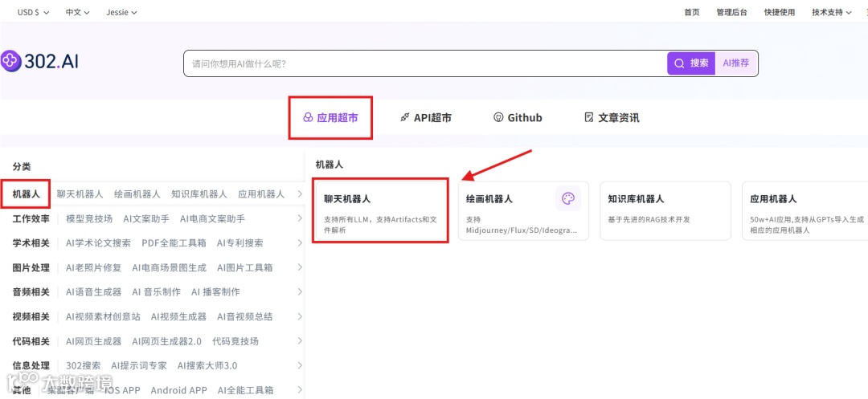
Task: Select the 工作效率 category
Action: (x=31, y=218)
